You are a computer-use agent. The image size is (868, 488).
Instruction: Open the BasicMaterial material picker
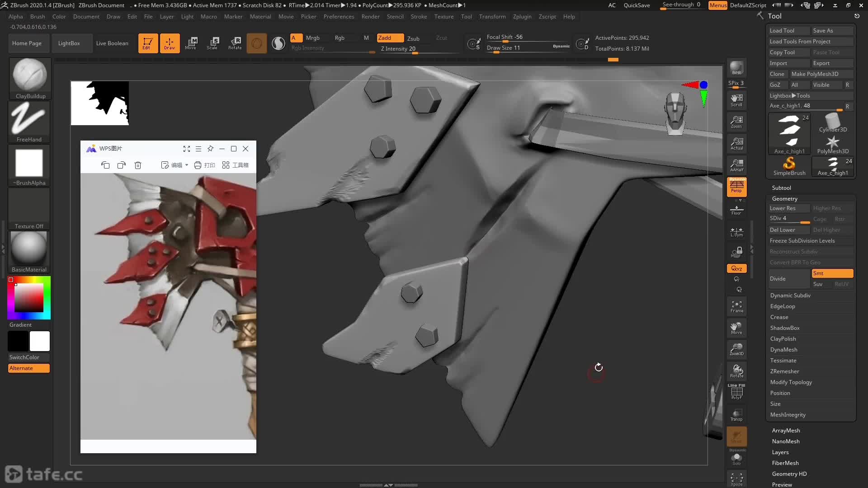29,252
